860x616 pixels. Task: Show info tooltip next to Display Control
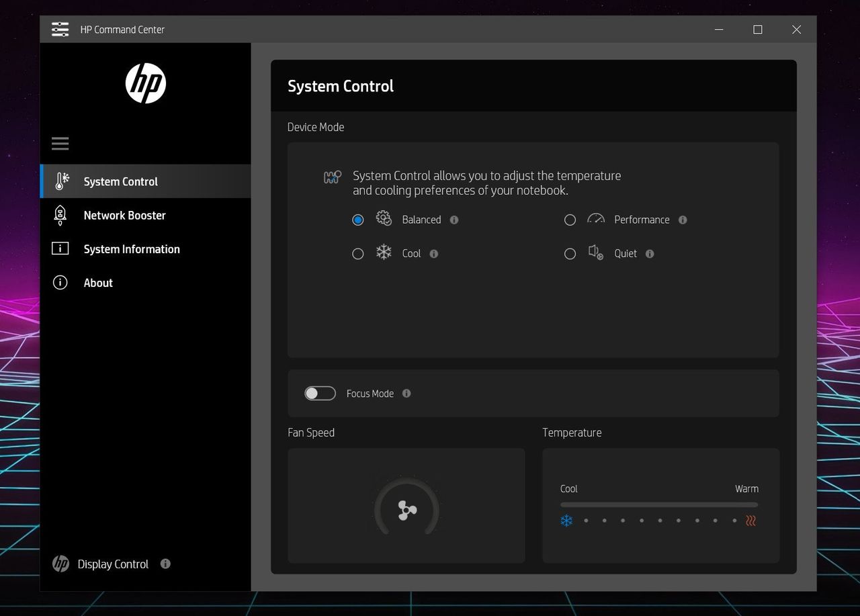pos(165,564)
